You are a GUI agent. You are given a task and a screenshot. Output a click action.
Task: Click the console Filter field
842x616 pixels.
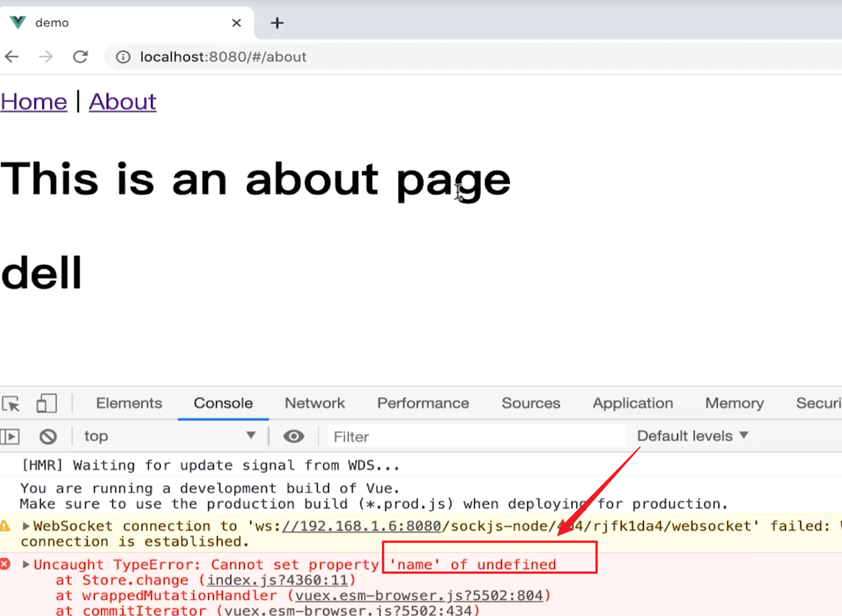pos(476,437)
